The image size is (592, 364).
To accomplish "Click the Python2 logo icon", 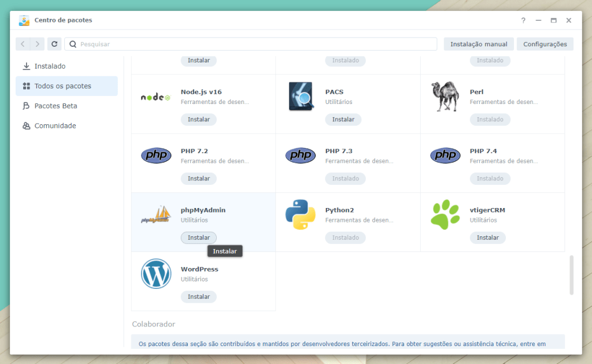I will 301,215.
